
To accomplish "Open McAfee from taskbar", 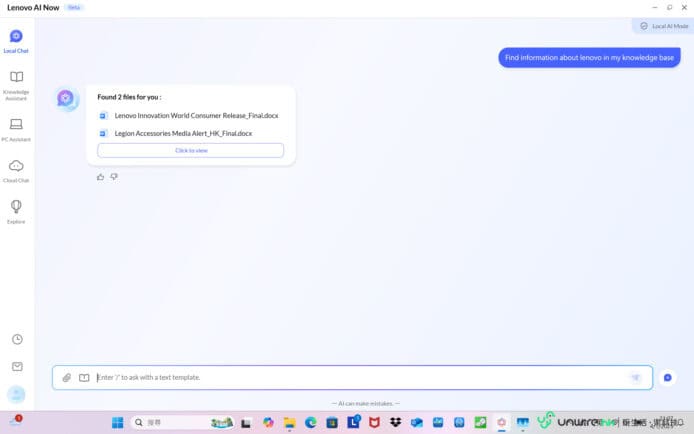I will 374,422.
